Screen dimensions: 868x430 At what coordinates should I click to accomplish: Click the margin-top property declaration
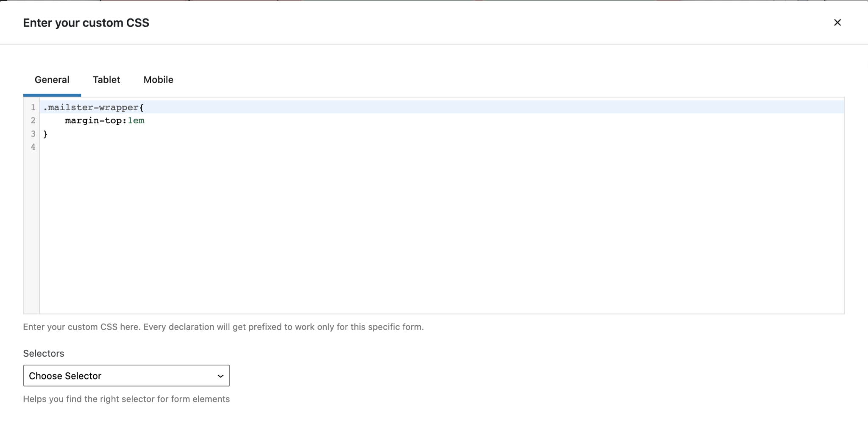click(x=94, y=120)
